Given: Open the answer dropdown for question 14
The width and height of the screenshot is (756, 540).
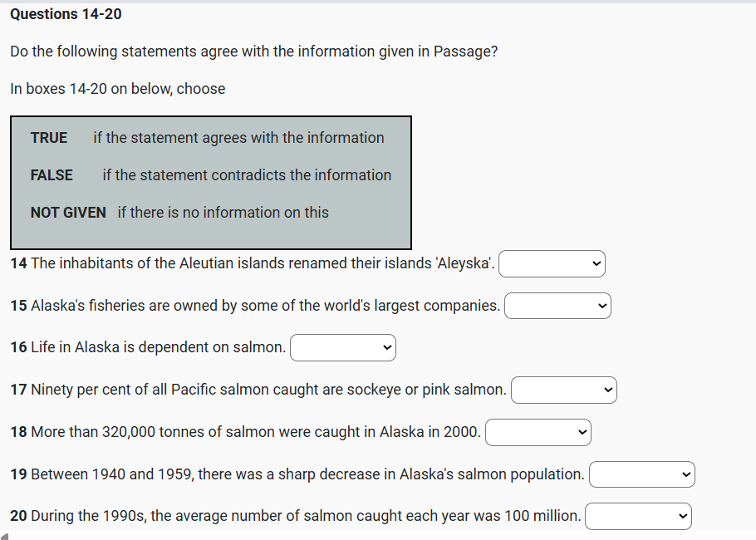Looking at the screenshot, I should click(x=552, y=264).
